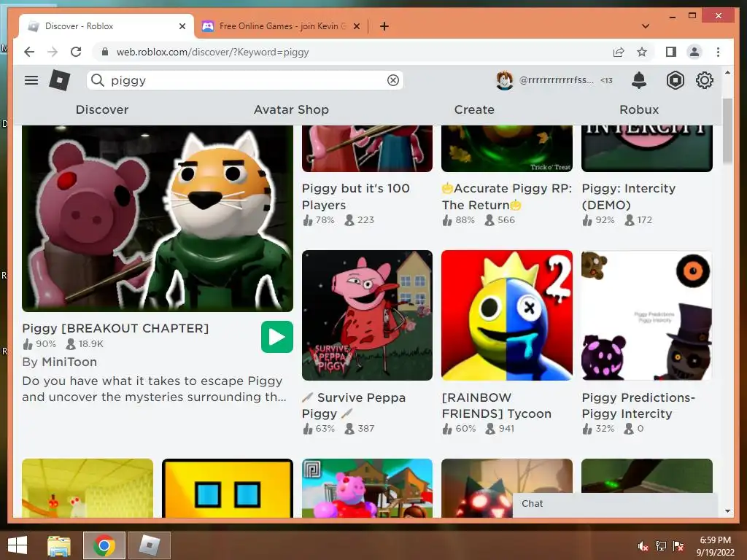Open Piggy but it's 100 Players
Screen dimensions: 747x560
click(356, 196)
